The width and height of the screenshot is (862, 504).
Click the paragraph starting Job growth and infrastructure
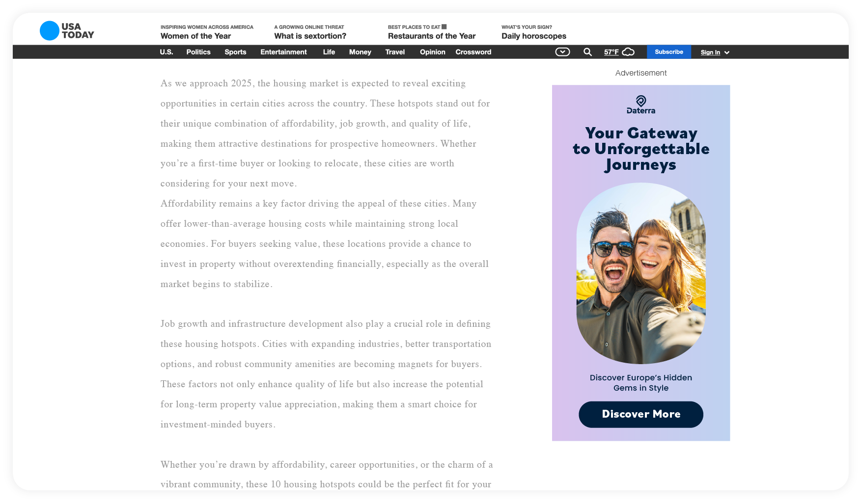coord(326,374)
